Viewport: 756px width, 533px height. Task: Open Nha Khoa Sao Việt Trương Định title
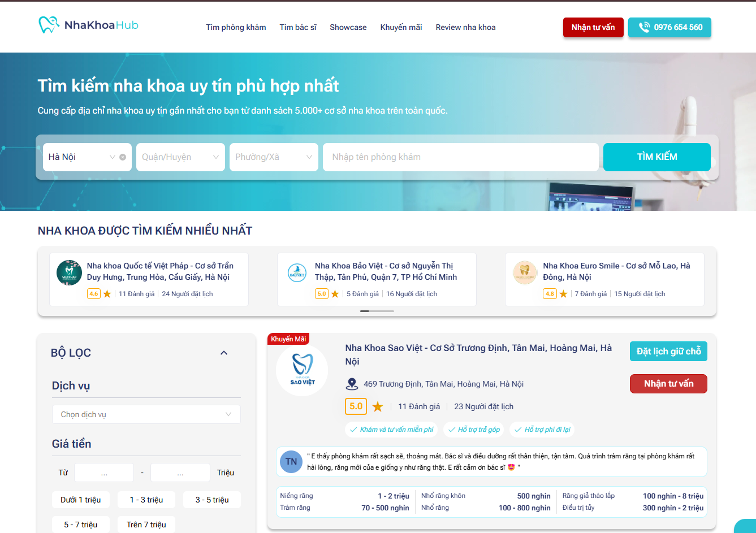[x=478, y=354]
